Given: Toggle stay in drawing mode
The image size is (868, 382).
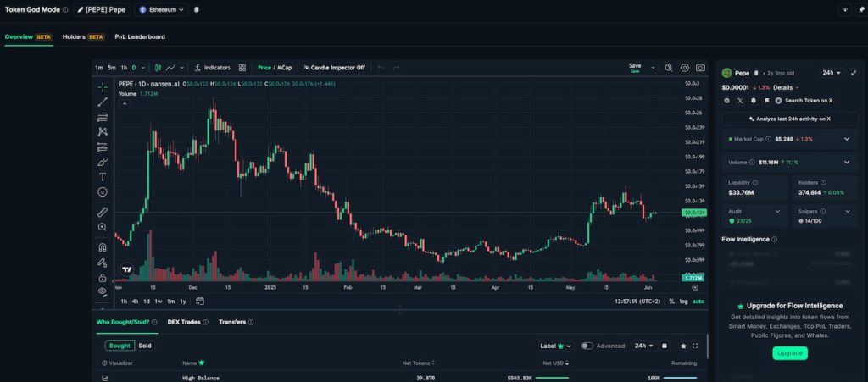Looking at the screenshot, I should click(103, 263).
